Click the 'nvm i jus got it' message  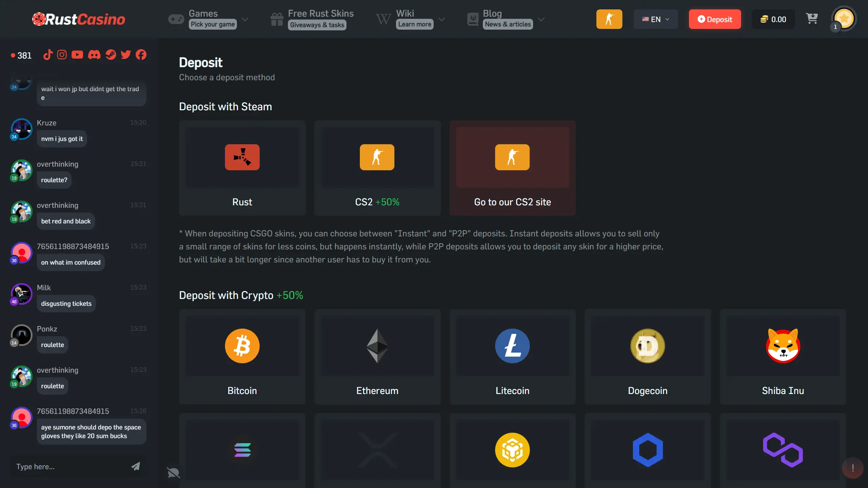point(62,139)
